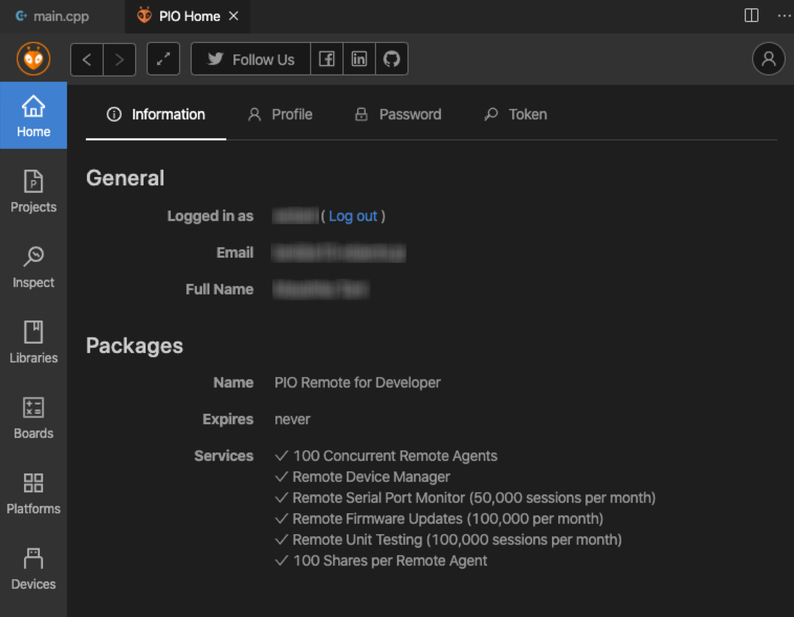Open the Projects sidebar panel

point(33,191)
